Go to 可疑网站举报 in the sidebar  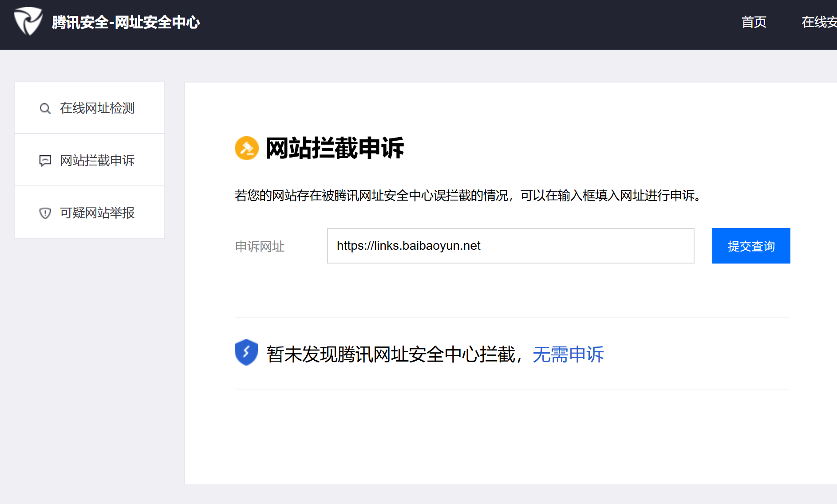89,213
